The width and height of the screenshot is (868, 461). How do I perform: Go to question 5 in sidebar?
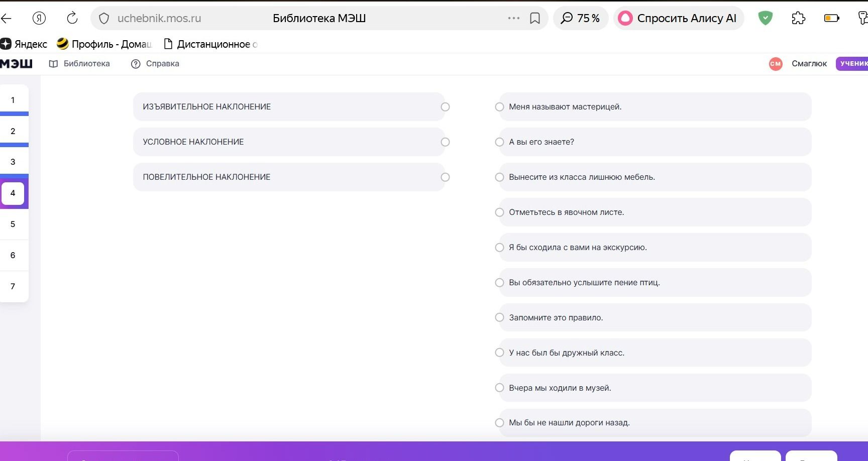13,224
